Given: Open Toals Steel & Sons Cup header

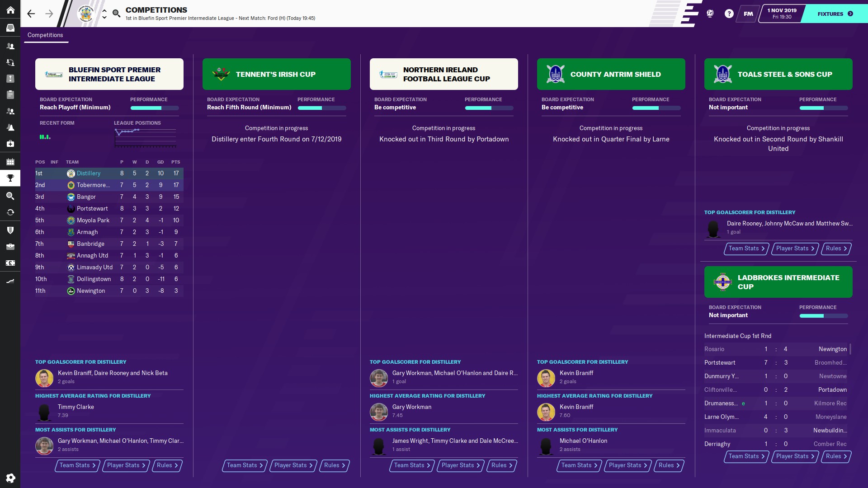Looking at the screenshot, I should [778, 74].
